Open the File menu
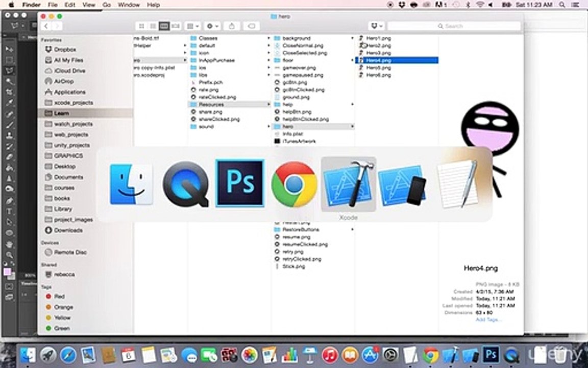The width and height of the screenshot is (588, 368). coord(53,5)
